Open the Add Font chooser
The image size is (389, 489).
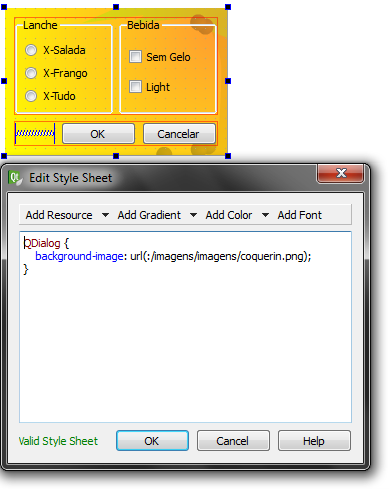click(x=299, y=215)
